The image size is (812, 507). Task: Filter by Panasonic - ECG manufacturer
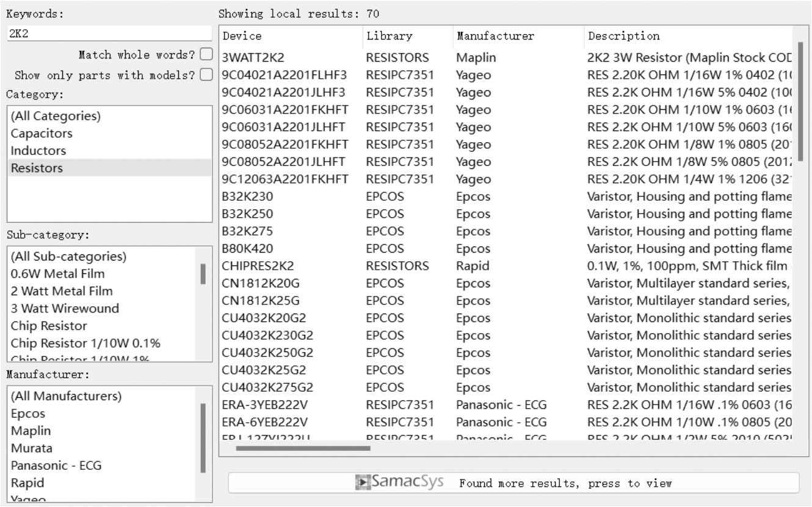pos(56,466)
